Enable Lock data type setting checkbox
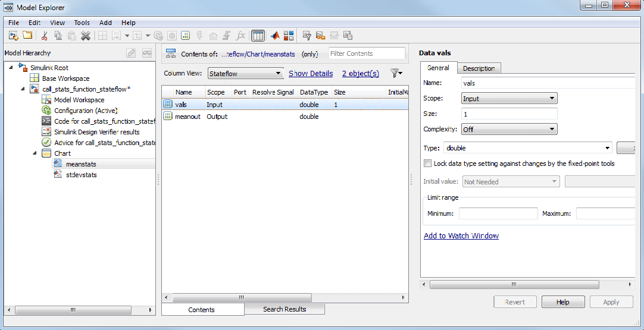The height and width of the screenshot is (330, 644). pos(427,164)
